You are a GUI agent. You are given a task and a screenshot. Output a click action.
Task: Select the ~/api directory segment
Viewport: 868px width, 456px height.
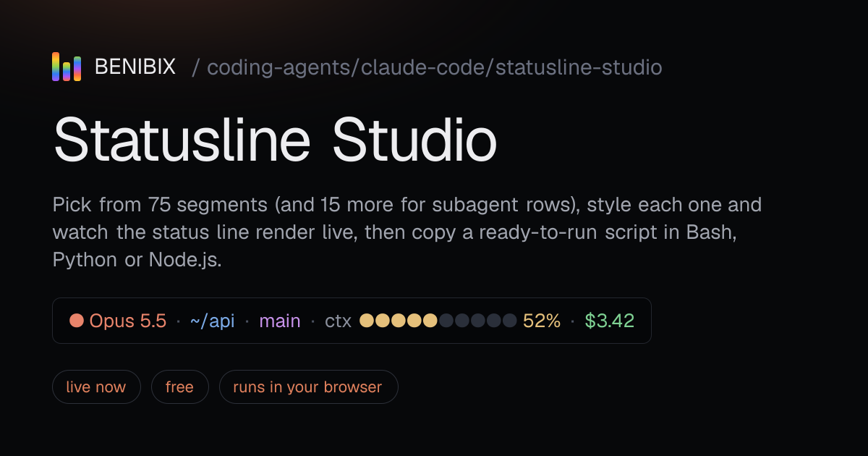[x=213, y=321]
